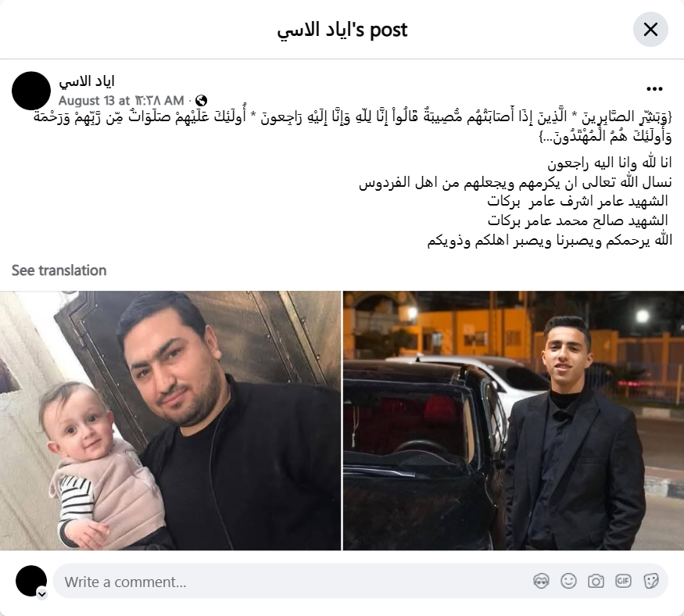This screenshot has height=616, width=684.
Task: Click the globe public audience icon
Action: 201,101
